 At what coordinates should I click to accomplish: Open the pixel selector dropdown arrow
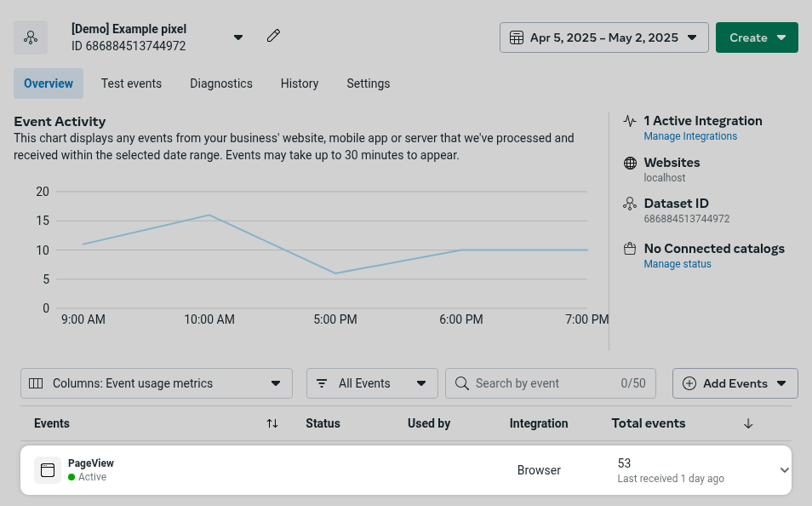[x=238, y=37]
